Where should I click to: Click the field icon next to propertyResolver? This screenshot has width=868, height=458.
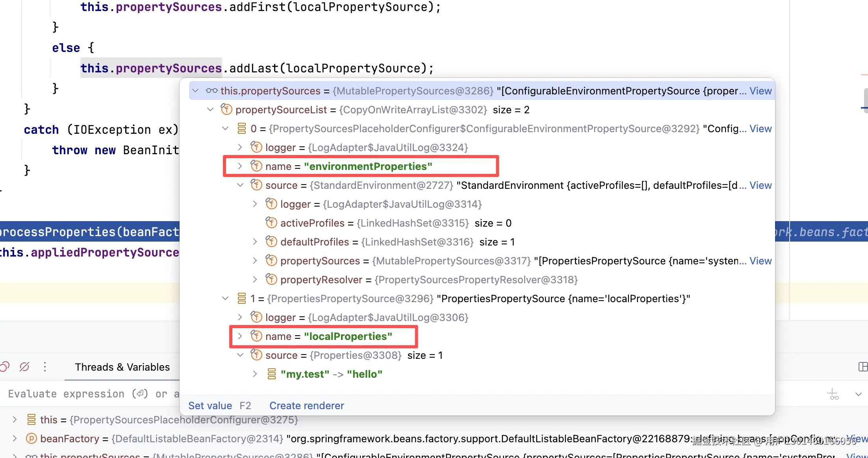click(x=271, y=280)
